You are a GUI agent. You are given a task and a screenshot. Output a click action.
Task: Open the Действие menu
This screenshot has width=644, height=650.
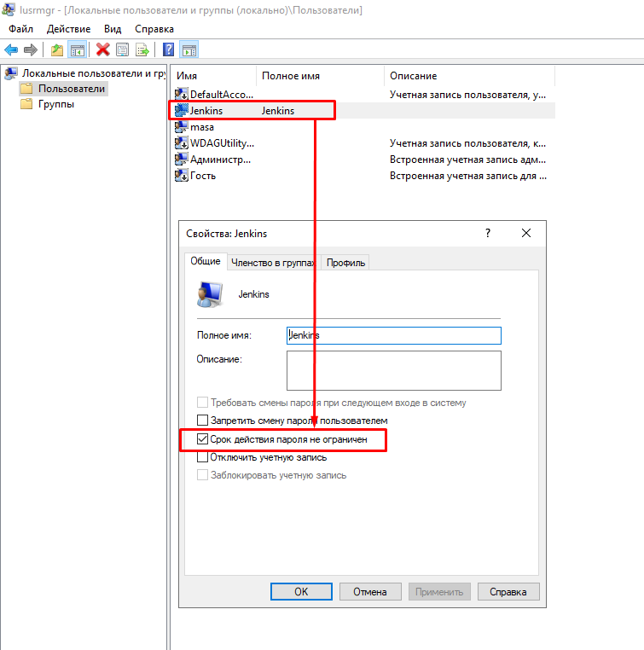coord(68,29)
